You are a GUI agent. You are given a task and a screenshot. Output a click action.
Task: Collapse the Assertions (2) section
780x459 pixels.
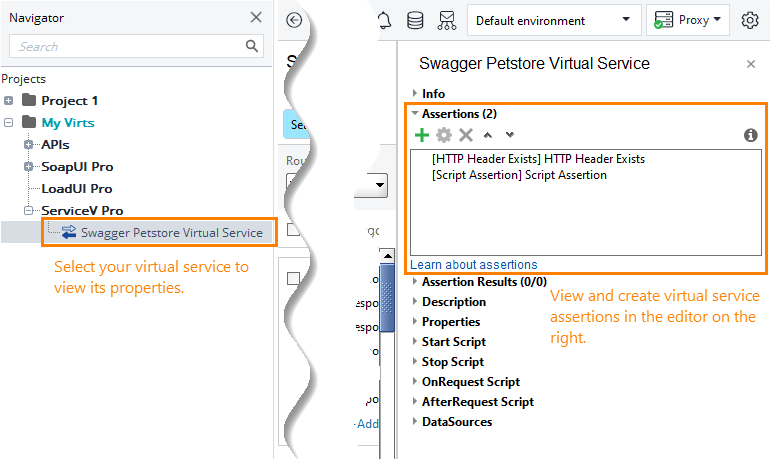coord(414,113)
